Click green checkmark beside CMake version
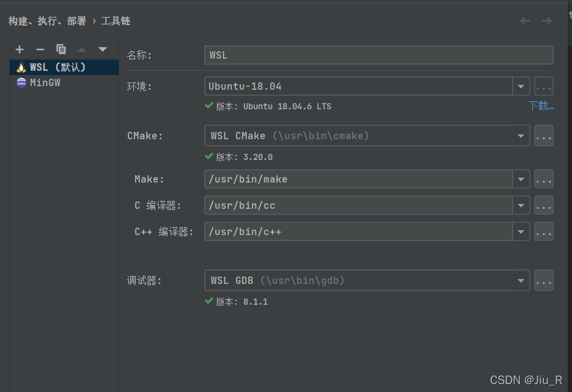 coord(209,156)
